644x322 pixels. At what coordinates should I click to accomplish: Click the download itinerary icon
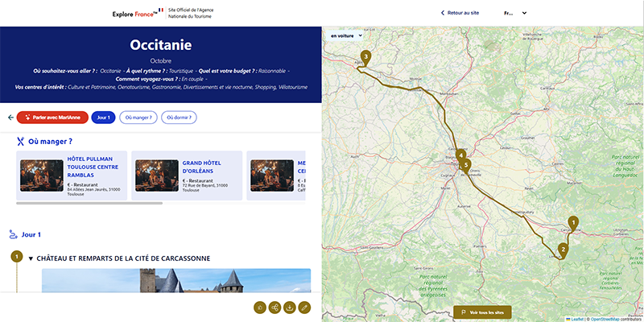290,307
